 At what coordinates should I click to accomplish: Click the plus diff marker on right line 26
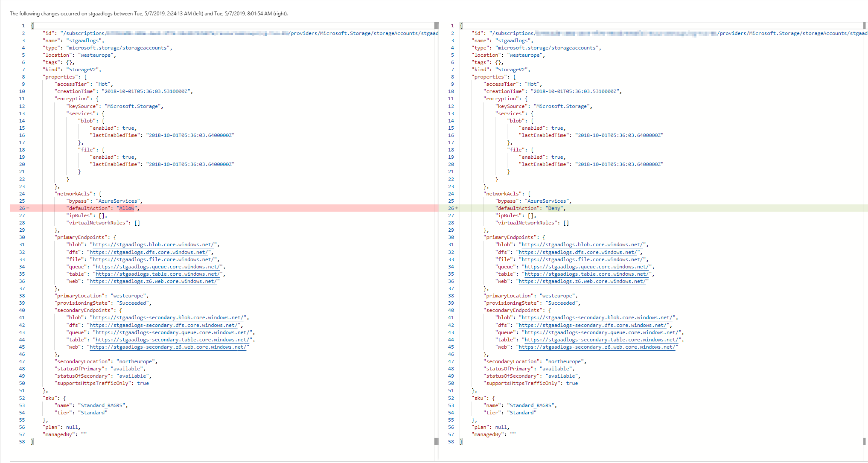click(x=457, y=208)
